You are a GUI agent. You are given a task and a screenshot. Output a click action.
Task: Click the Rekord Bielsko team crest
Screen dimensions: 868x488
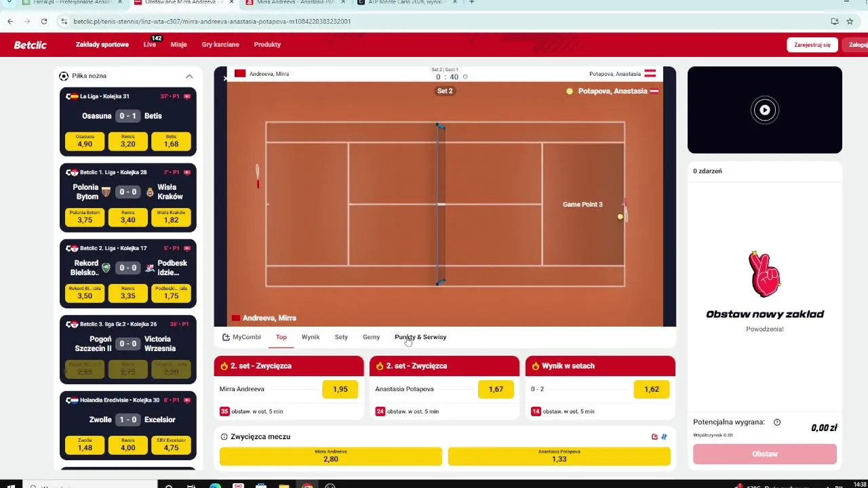point(106,268)
